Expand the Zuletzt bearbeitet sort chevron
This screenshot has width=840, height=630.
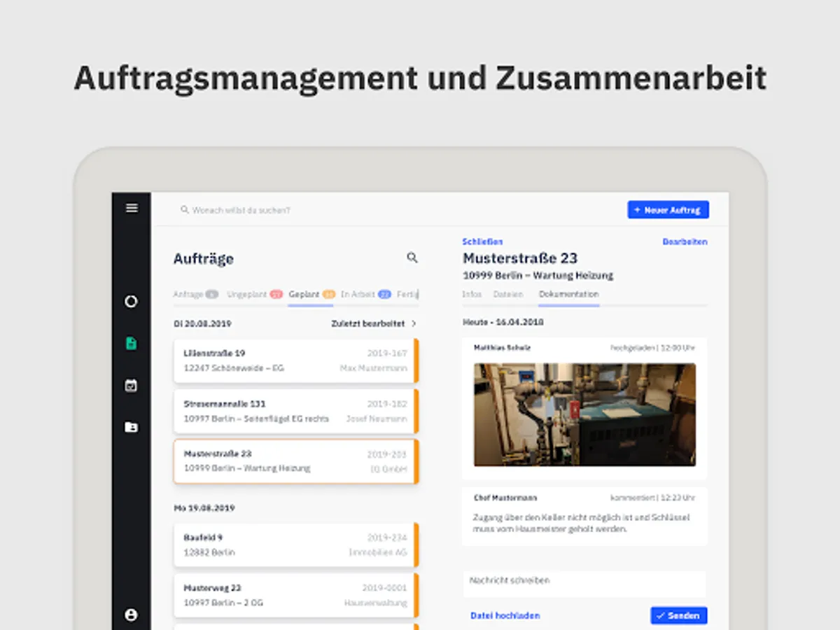(x=414, y=324)
